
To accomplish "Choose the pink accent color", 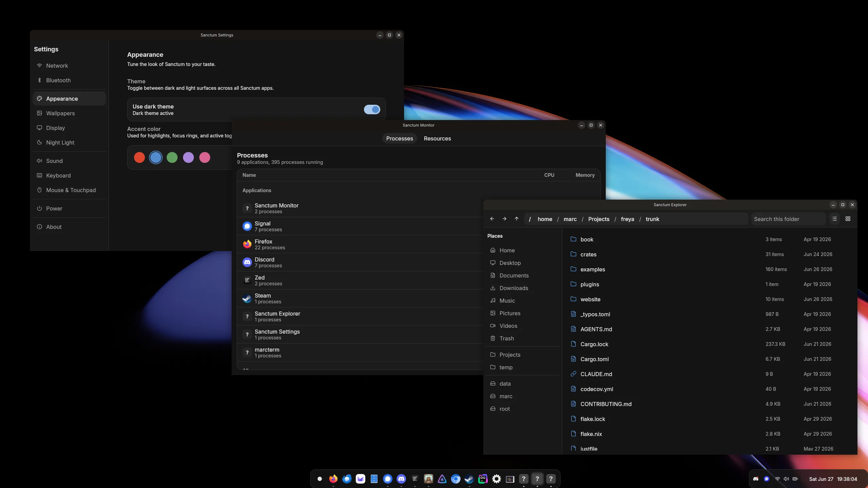I will [x=204, y=157].
